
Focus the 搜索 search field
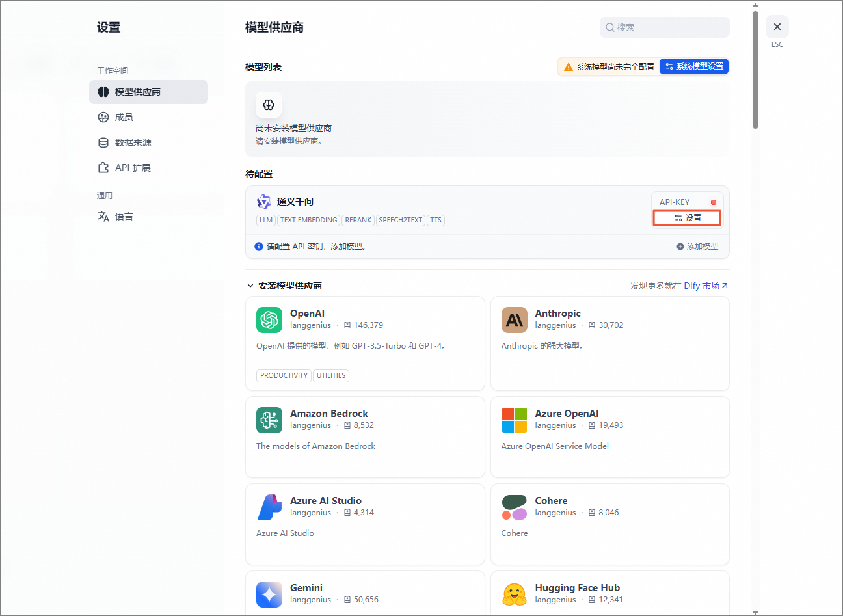coord(664,27)
